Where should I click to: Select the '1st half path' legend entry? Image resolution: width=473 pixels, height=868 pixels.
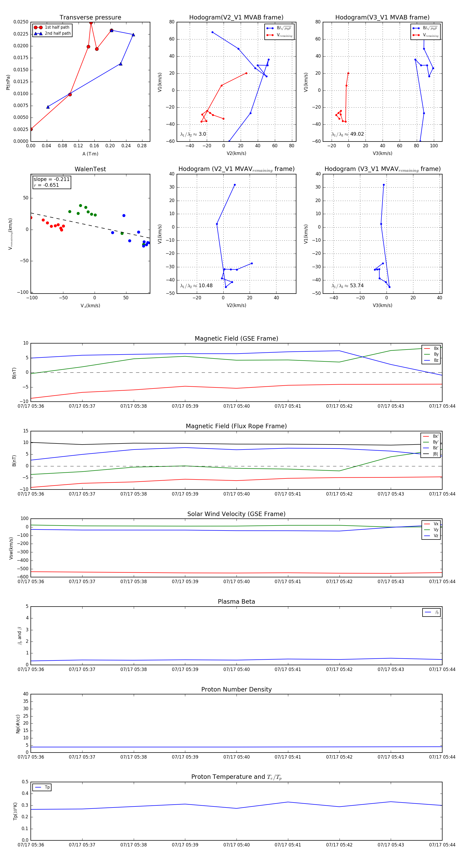tap(52, 27)
